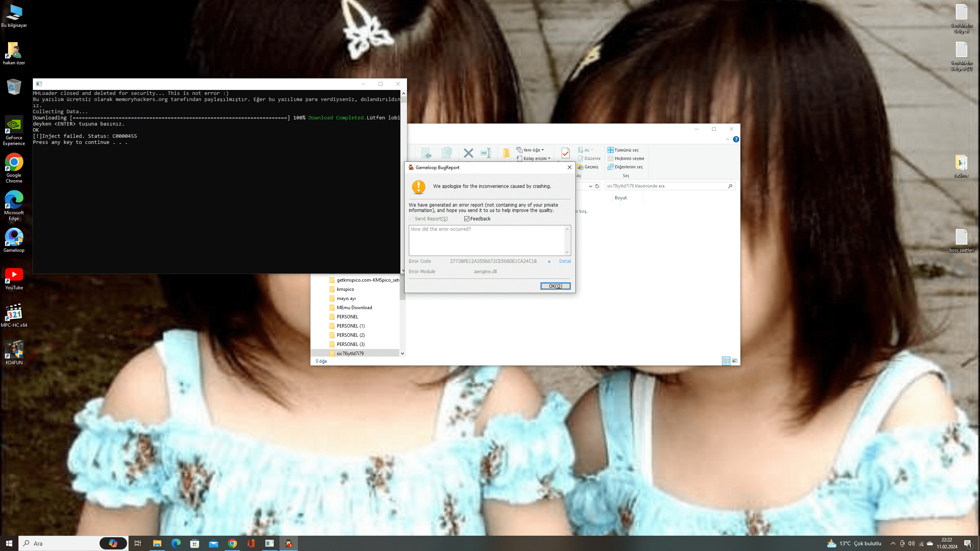Viewport: 980px width, 551px height.
Task: Show hidden system tray icons
Action: (x=893, y=543)
